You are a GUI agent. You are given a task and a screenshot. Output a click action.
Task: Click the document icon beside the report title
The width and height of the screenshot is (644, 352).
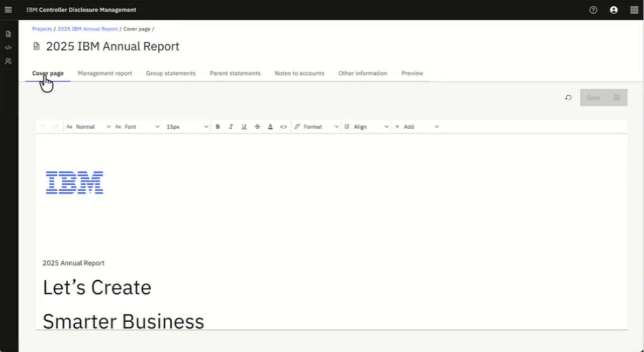pos(36,46)
